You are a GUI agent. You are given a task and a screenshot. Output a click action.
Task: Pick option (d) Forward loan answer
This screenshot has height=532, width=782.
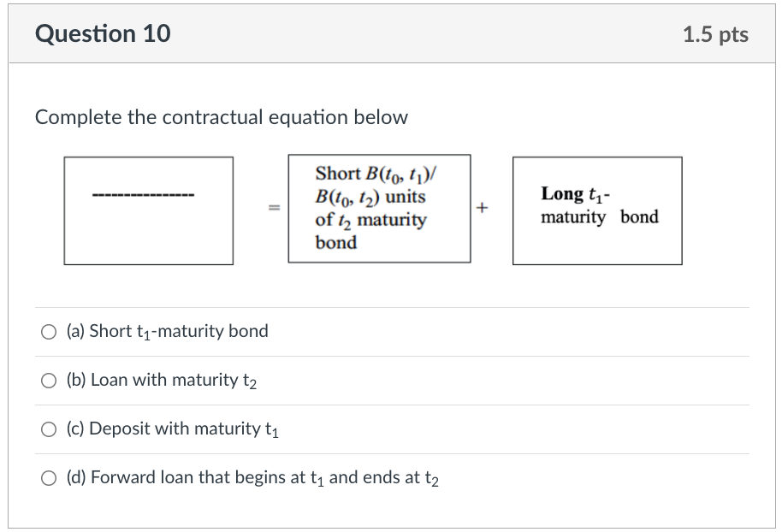tap(48, 478)
